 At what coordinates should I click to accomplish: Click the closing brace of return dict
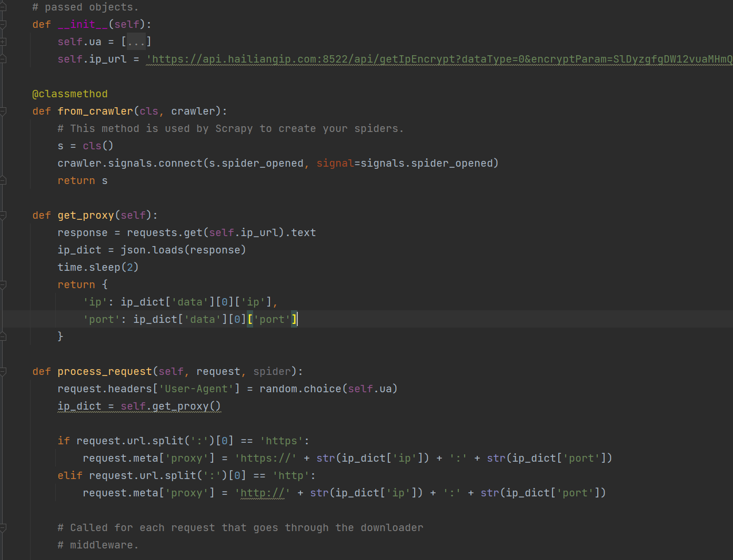coord(61,336)
